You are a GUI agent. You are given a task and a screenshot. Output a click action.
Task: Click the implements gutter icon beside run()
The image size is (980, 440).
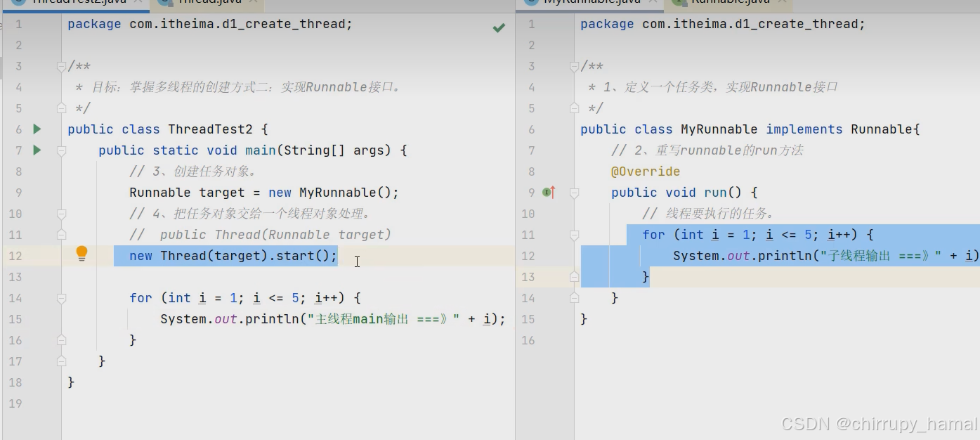(x=549, y=192)
